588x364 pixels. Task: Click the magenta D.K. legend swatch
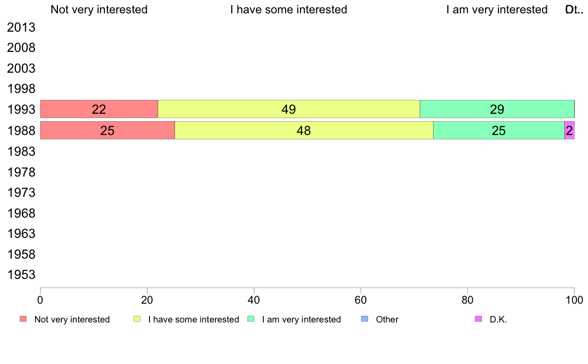pyautogui.click(x=479, y=319)
